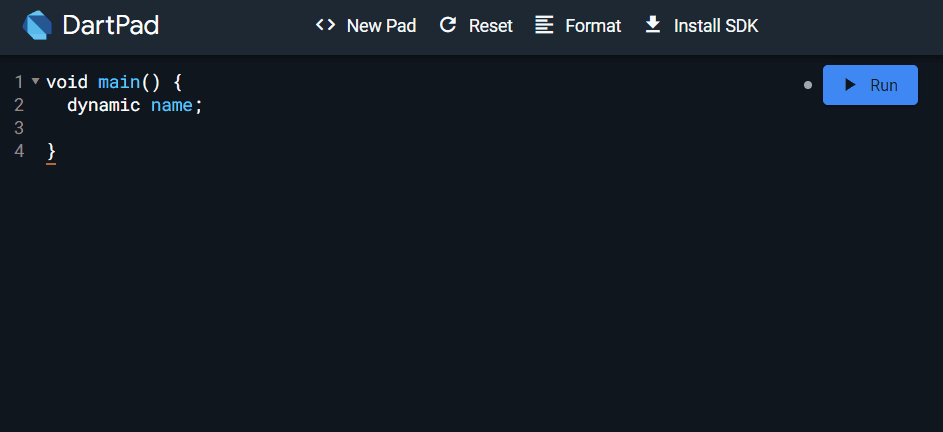Click the 'void' keyword in line 1

[x=67, y=82]
